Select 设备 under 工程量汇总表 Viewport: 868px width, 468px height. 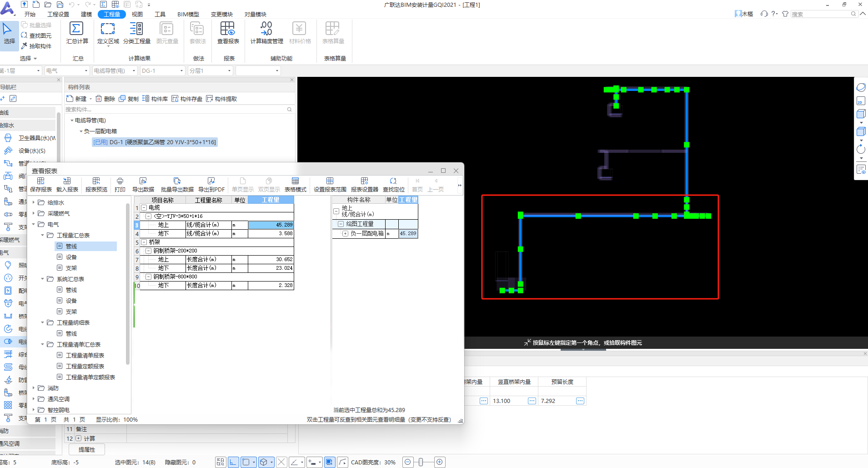click(x=71, y=257)
